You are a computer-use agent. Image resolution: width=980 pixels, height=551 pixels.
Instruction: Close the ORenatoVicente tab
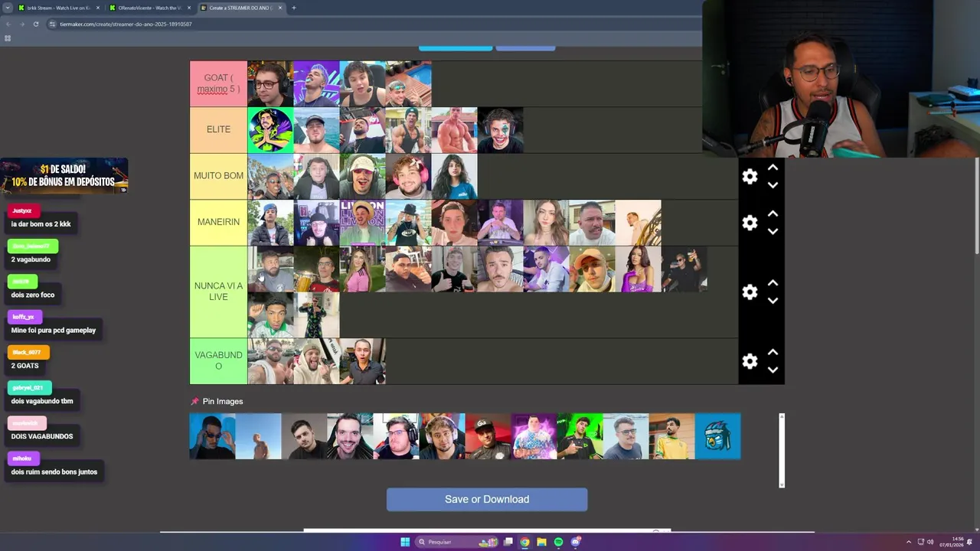[x=188, y=8]
